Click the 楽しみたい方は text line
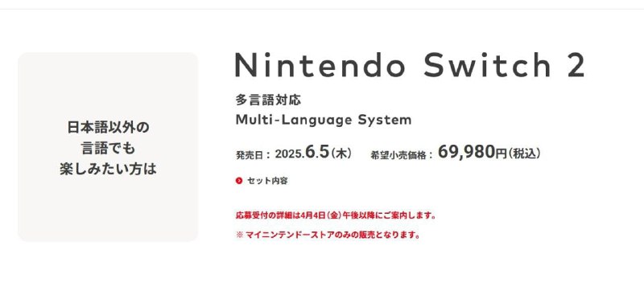 coord(108,169)
